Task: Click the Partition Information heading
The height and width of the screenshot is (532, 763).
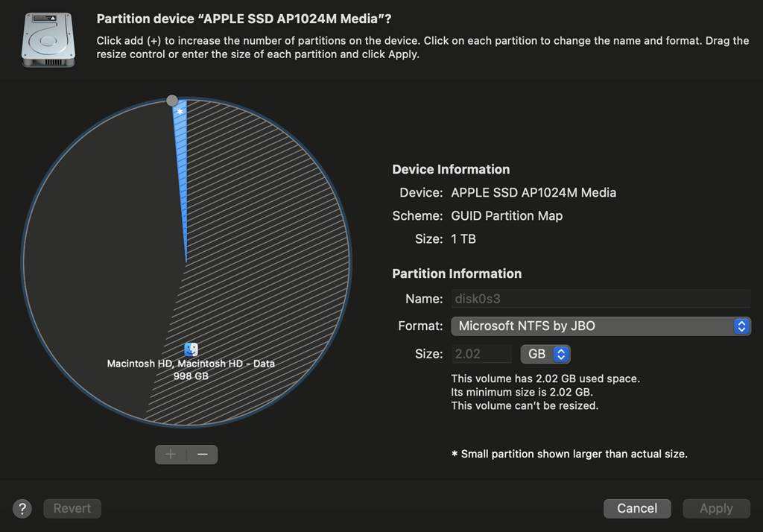Action: coord(457,273)
